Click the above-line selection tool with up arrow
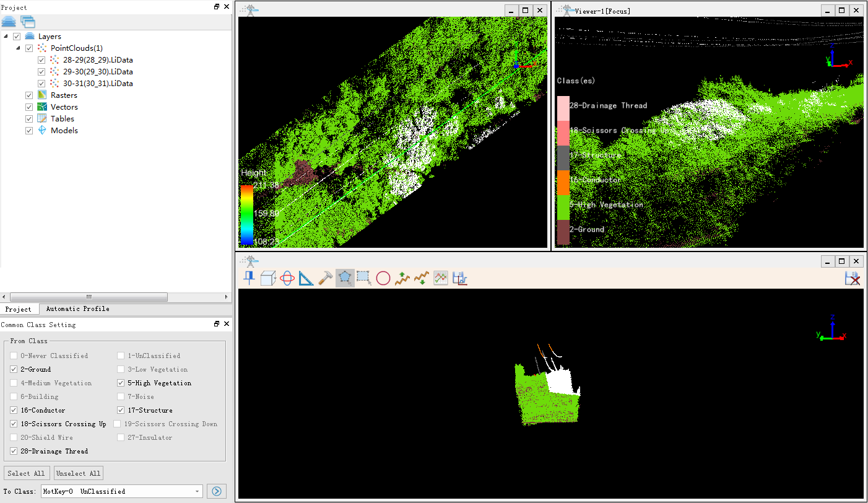The image size is (868, 503). [x=402, y=278]
